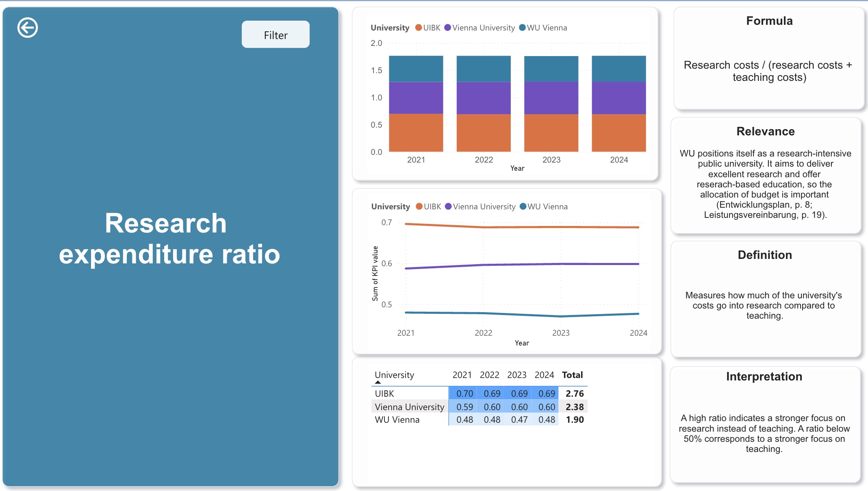
Task: Sort table by University column arrow
Action: point(378,382)
